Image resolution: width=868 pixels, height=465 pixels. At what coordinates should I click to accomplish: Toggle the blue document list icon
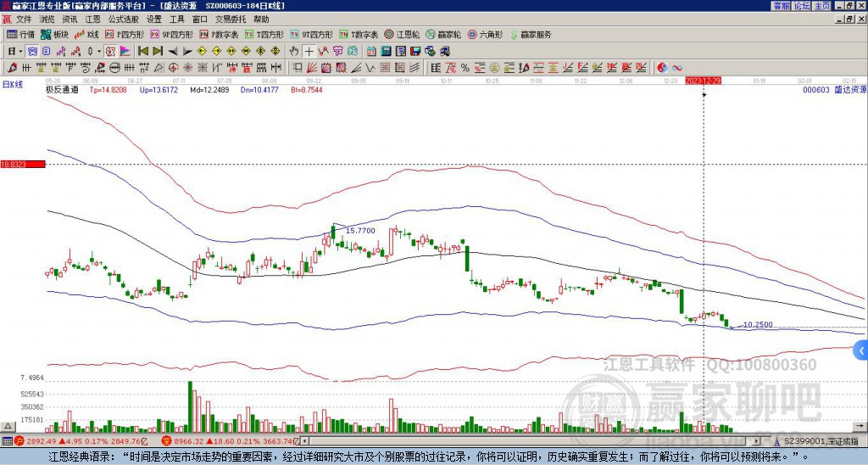coord(47,51)
